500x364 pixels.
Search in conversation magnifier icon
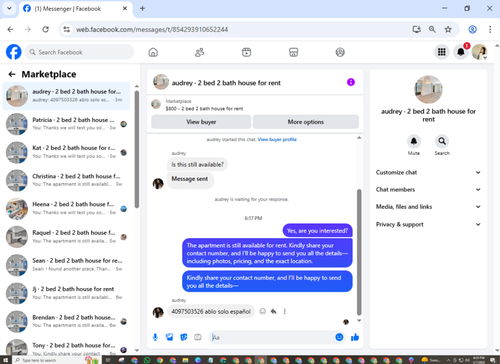[x=442, y=141]
